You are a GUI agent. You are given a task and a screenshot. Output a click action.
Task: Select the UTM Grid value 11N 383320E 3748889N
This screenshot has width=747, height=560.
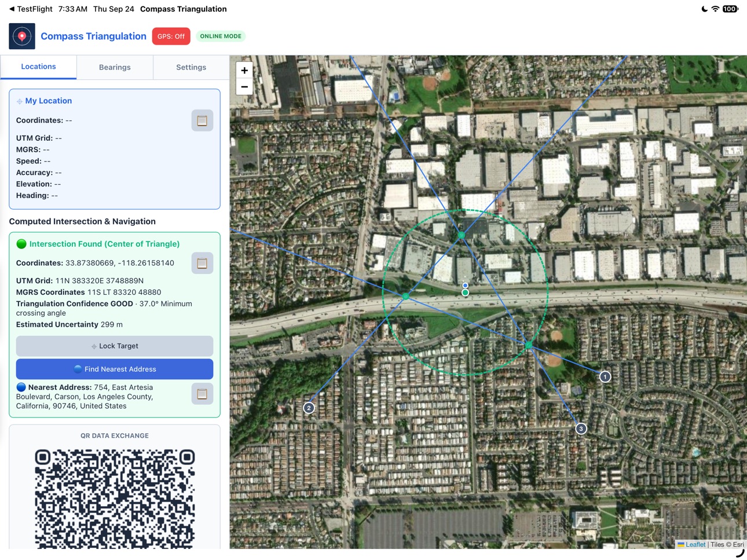(99, 281)
